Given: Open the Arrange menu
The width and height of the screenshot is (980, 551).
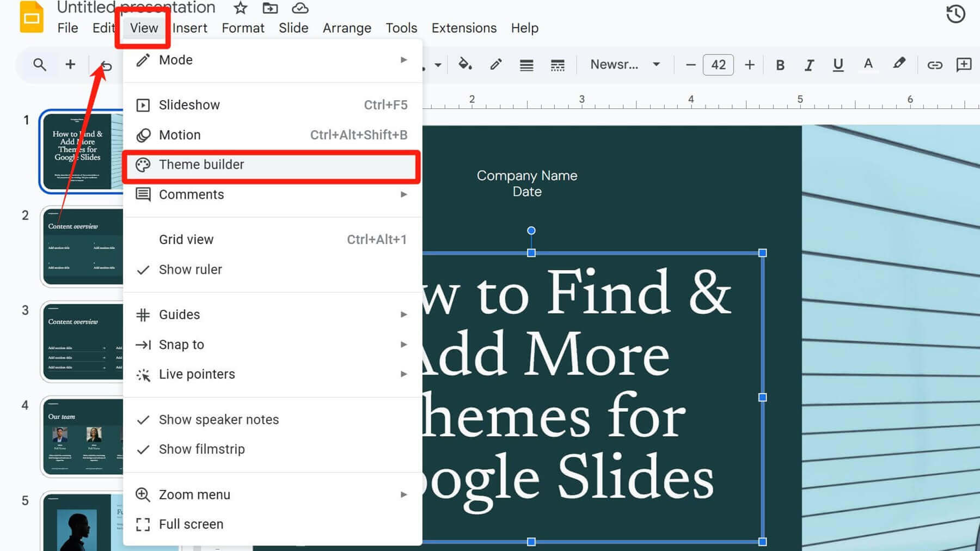Looking at the screenshot, I should click(347, 28).
